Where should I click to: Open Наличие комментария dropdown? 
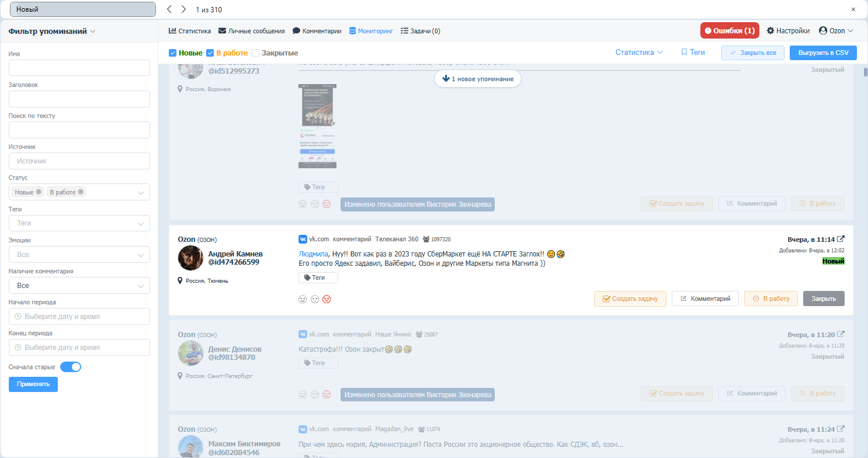(x=79, y=286)
